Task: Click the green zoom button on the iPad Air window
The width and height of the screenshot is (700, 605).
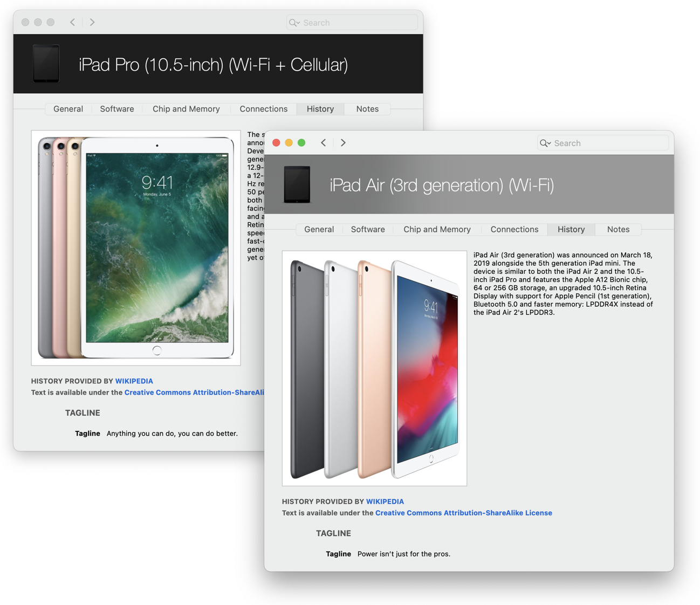Action: click(301, 142)
